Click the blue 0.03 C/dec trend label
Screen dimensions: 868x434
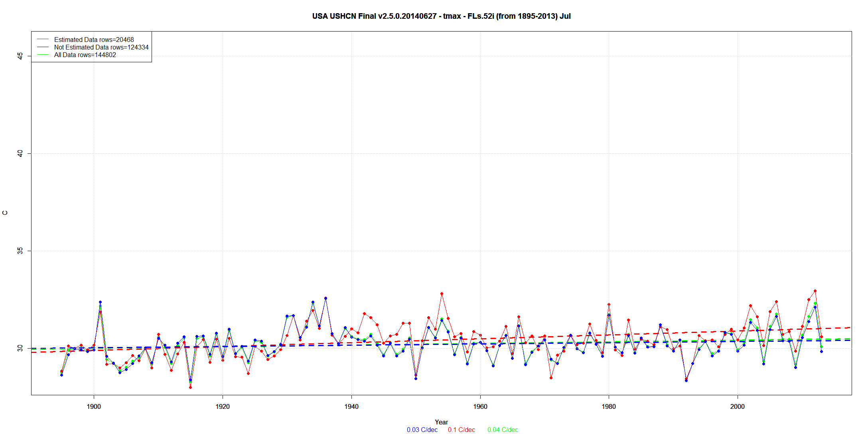click(422, 430)
